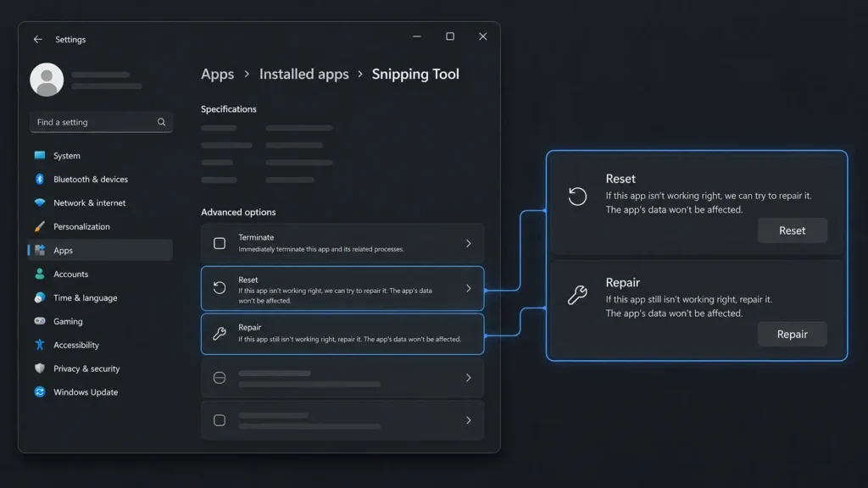The image size is (868, 488).
Task: Click the large Repair wrench icon
Action: [577, 295]
